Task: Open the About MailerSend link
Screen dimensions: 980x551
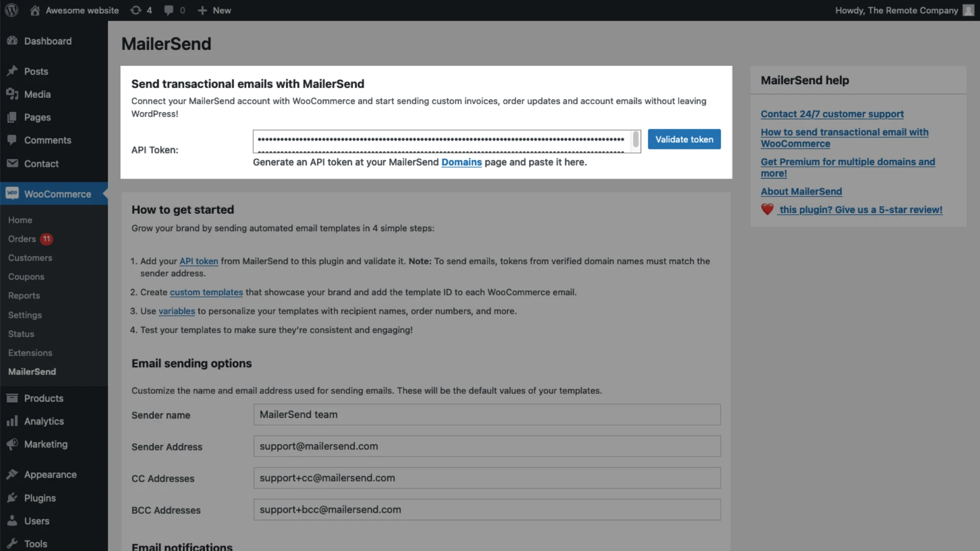Action: tap(801, 191)
